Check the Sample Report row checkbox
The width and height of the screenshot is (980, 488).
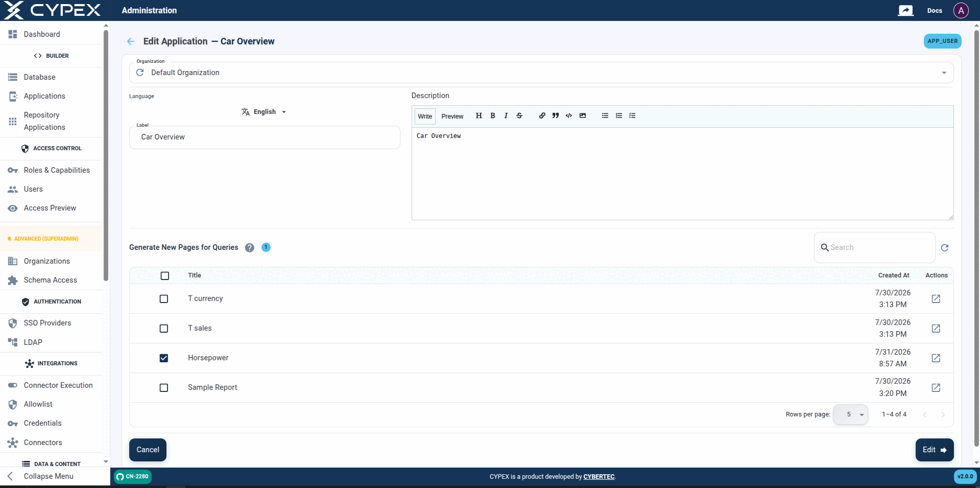163,387
